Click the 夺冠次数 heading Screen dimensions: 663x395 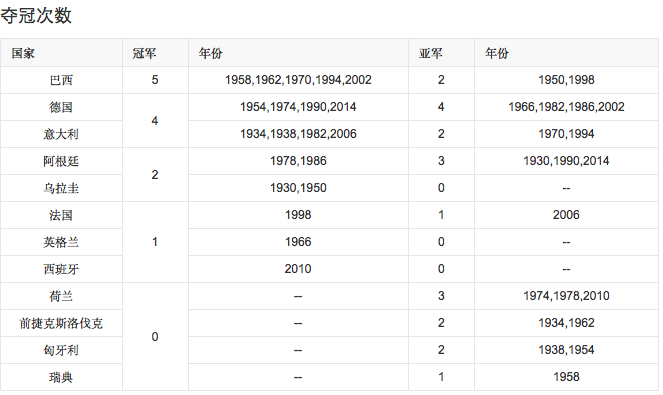[36, 16]
